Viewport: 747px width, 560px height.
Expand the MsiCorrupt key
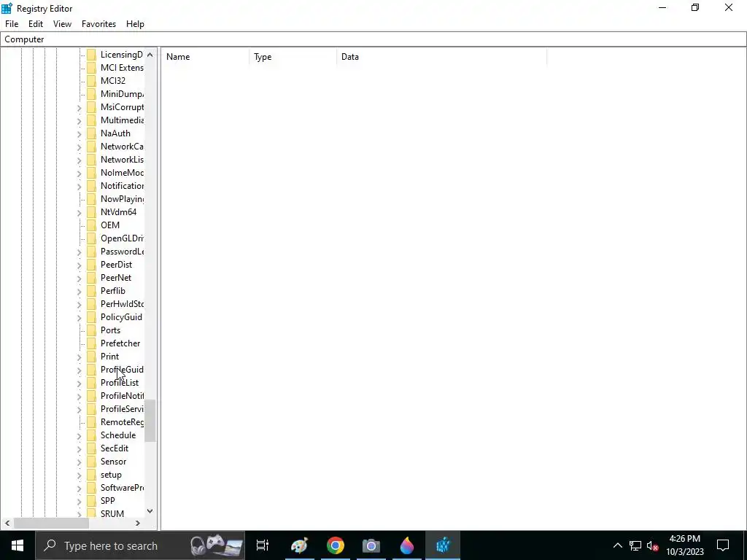click(x=80, y=108)
